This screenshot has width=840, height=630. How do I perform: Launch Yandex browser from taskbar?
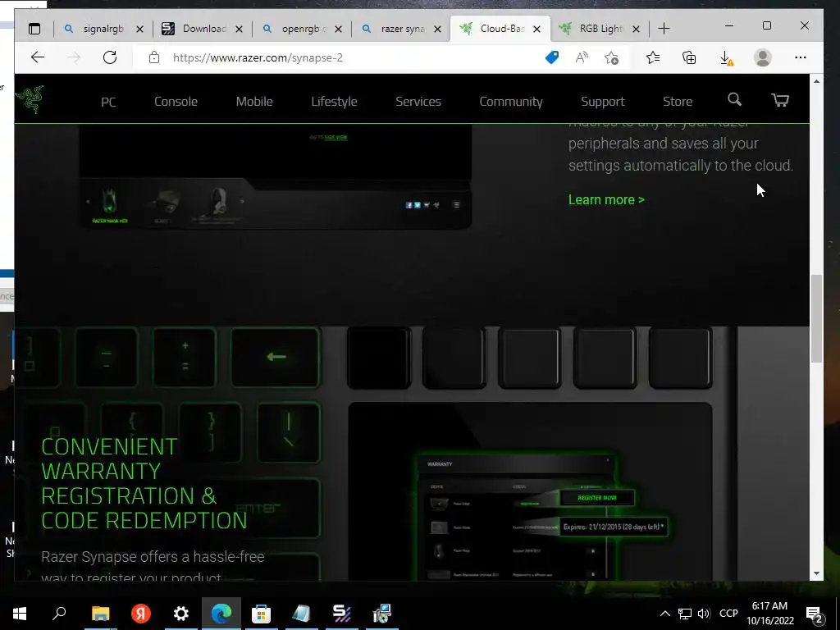coord(141,614)
